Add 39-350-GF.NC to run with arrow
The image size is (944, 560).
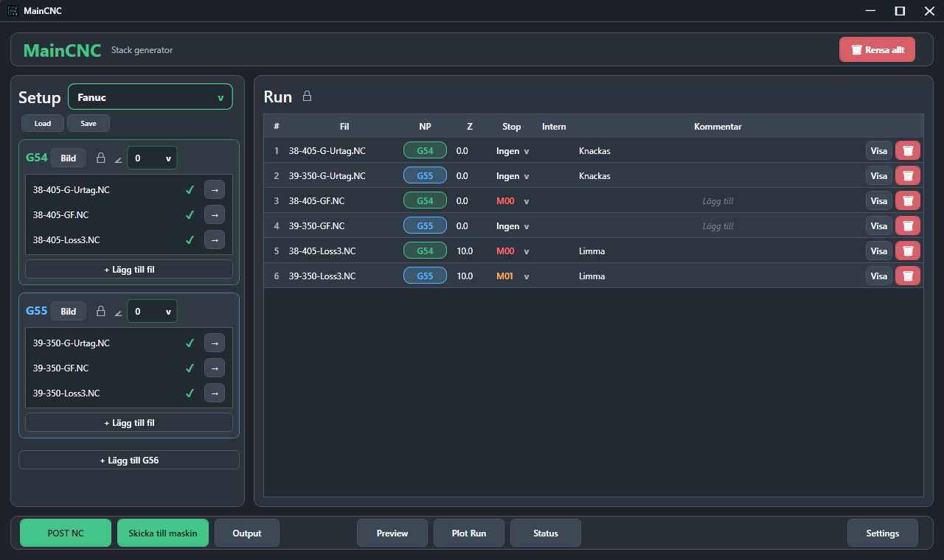[215, 368]
